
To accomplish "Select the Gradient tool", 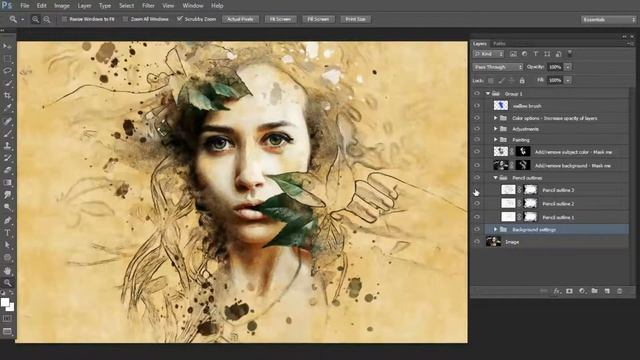I will [x=7, y=182].
